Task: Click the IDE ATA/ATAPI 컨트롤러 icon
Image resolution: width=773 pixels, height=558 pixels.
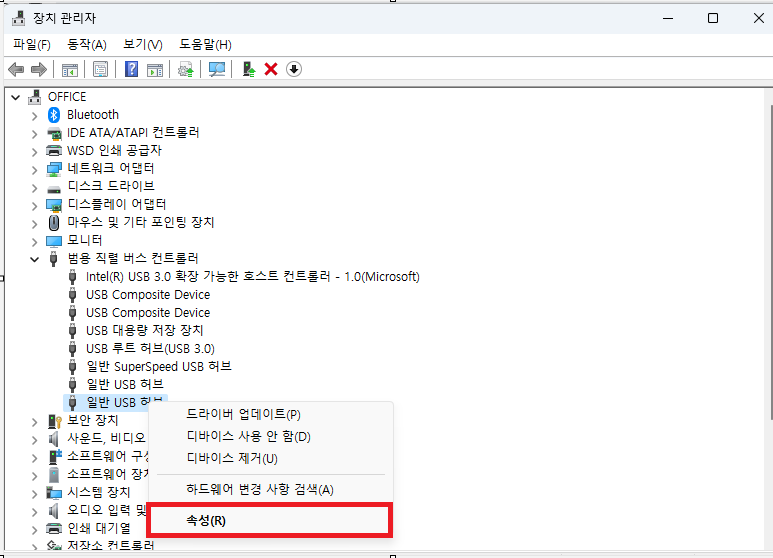Action: [54, 133]
